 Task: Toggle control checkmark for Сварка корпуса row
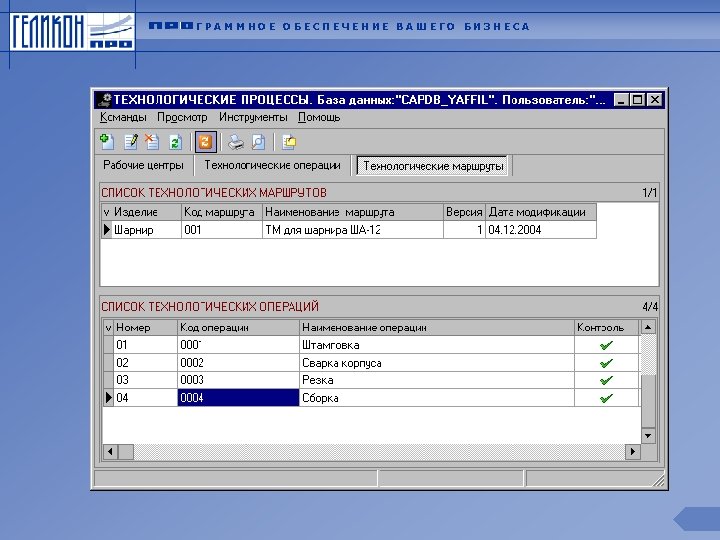[x=607, y=363]
